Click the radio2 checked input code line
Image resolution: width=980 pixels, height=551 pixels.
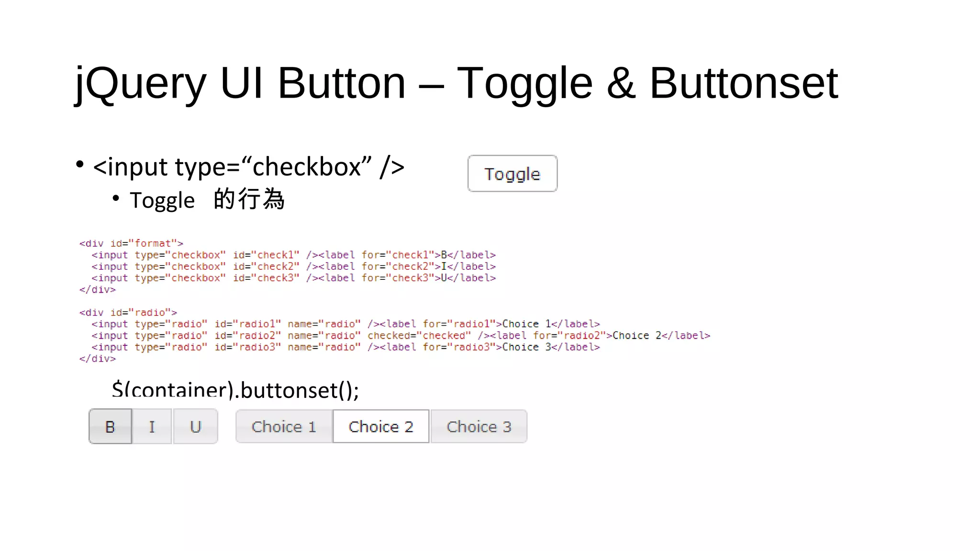tap(401, 335)
